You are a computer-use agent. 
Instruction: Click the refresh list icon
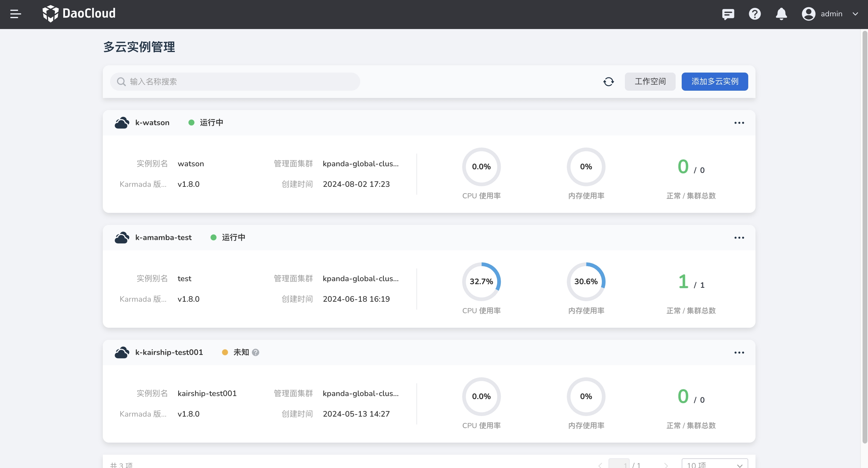coord(608,82)
